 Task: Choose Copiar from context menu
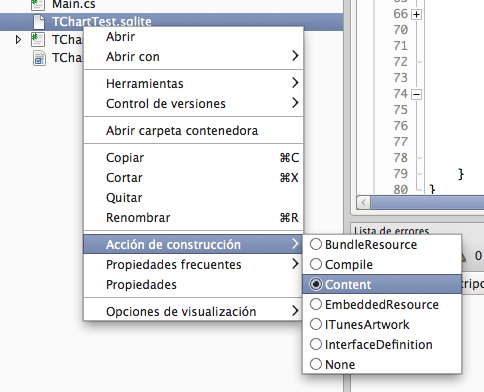(x=193, y=157)
